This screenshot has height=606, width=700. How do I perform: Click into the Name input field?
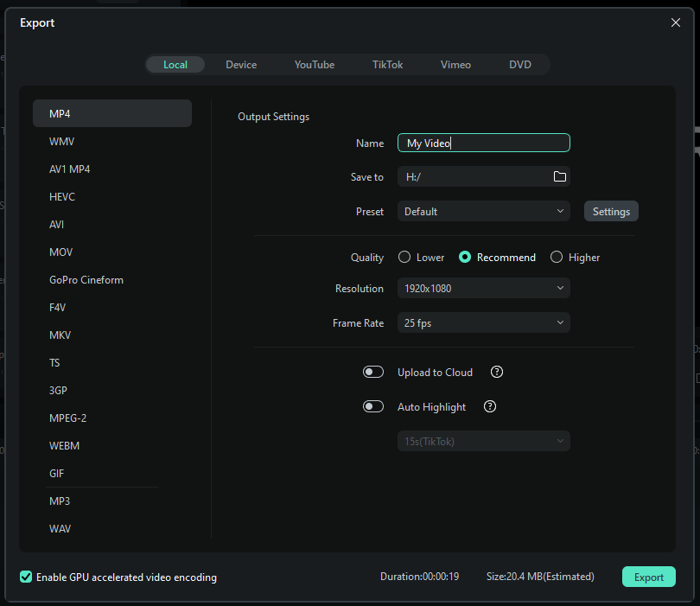click(x=483, y=143)
